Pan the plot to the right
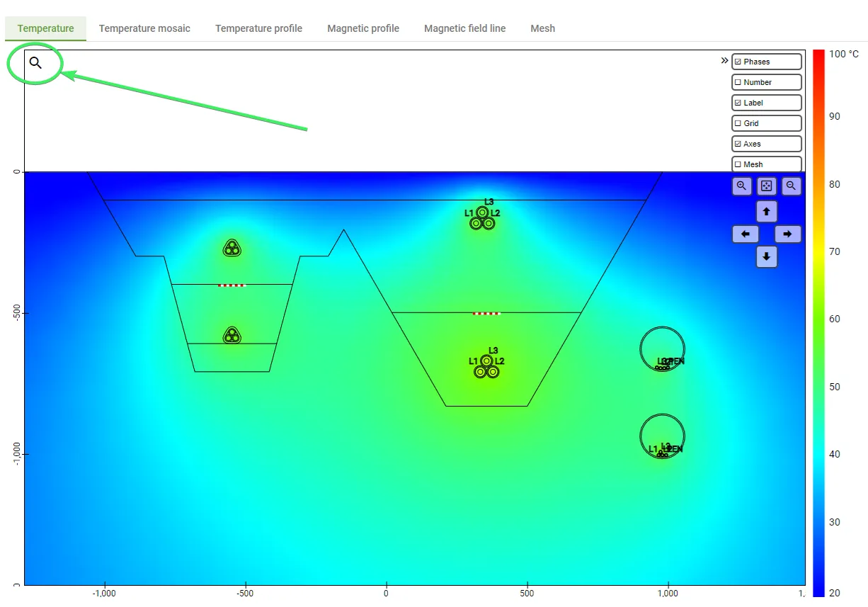 pyautogui.click(x=787, y=234)
